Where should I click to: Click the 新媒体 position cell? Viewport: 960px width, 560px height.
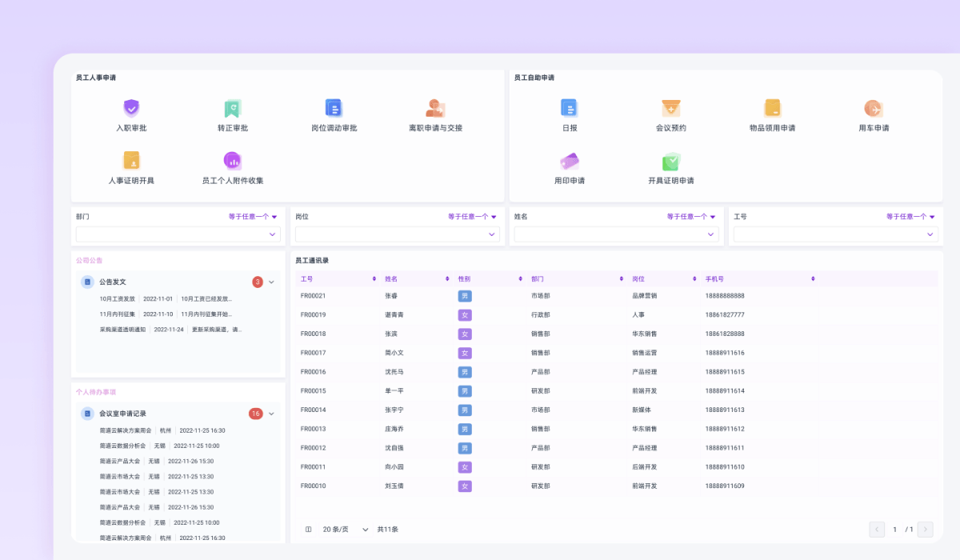641,410
